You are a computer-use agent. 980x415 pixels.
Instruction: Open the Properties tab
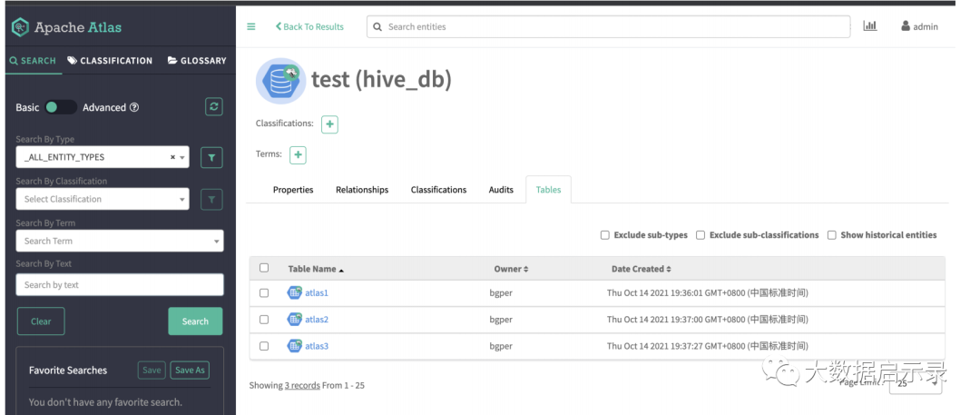(x=293, y=190)
